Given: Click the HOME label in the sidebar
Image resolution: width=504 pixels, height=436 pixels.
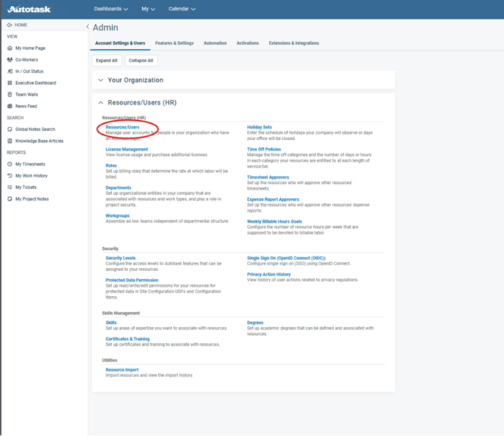Looking at the screenshot, I should pyautogui.click(x=21, y=25).
